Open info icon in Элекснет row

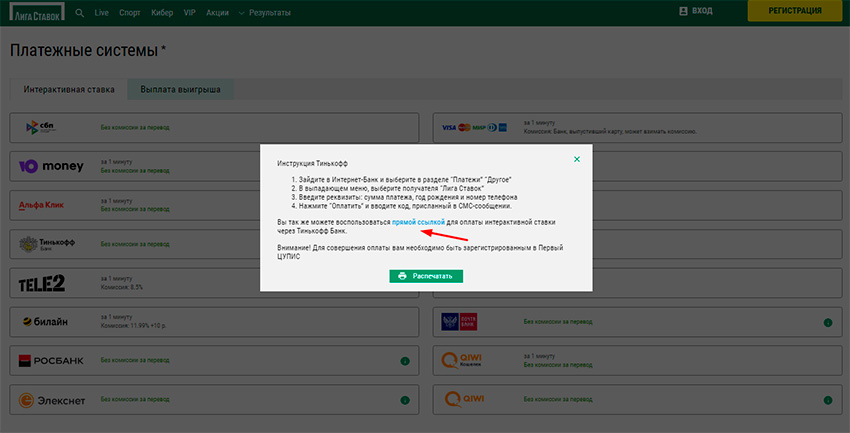point(405,400)
